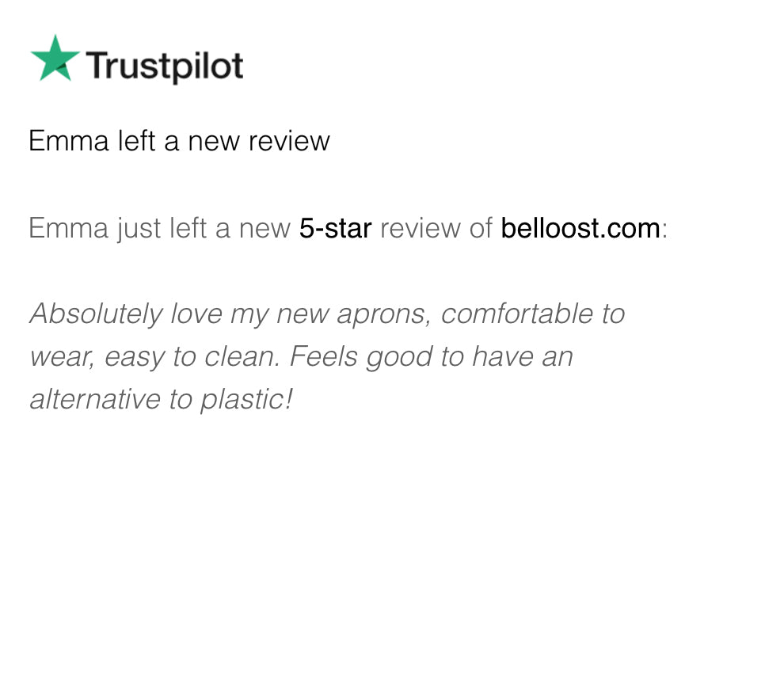Image resolution: width=784 pixels, height=673 pixels.
Task: Click the phrase "comfortable to" in the review
Action: click(x=533, y=314)
